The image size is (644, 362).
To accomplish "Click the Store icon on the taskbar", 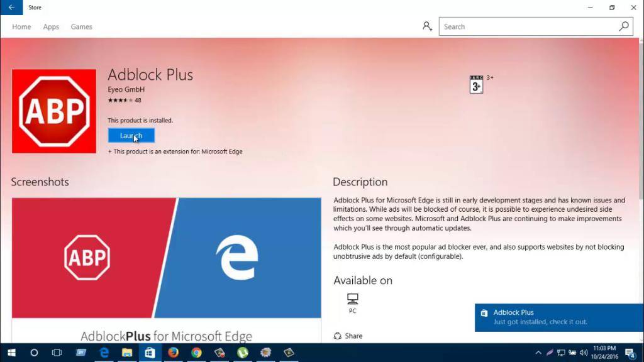I will tap(150, 353).
